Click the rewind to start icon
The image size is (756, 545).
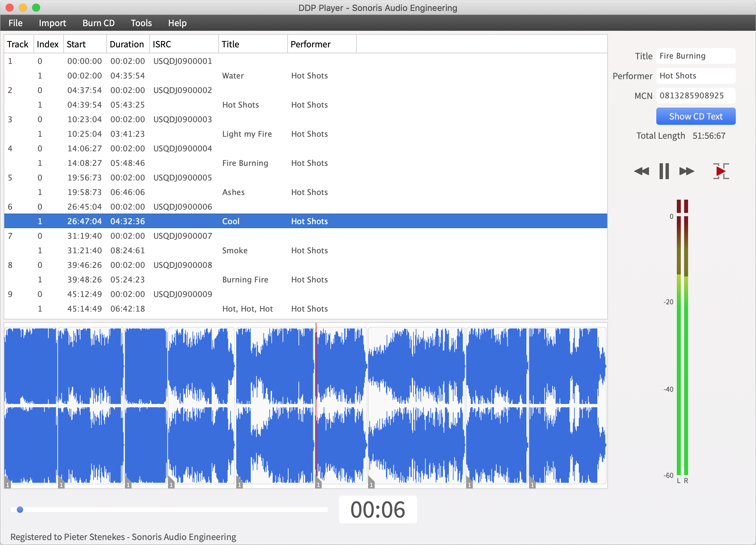tap(642, 171)
